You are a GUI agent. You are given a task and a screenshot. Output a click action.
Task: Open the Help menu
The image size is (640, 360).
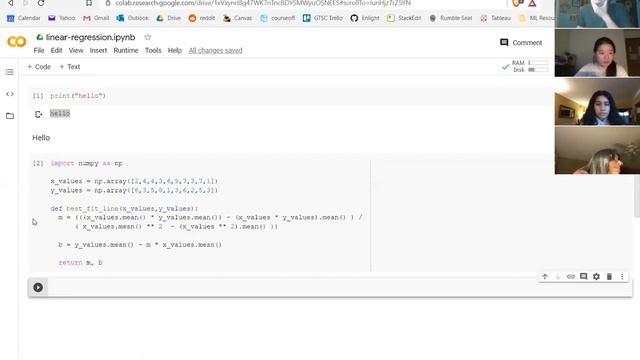click(x=175, y=51)
